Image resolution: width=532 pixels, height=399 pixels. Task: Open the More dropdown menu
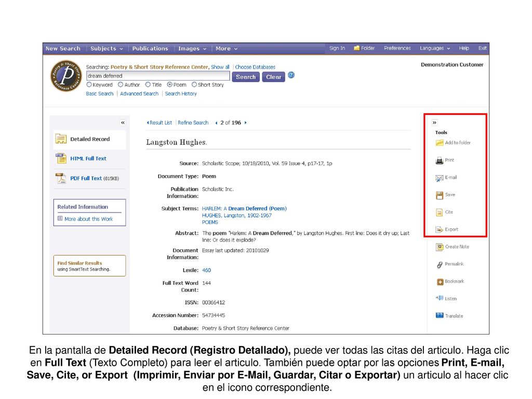[227, 48]
